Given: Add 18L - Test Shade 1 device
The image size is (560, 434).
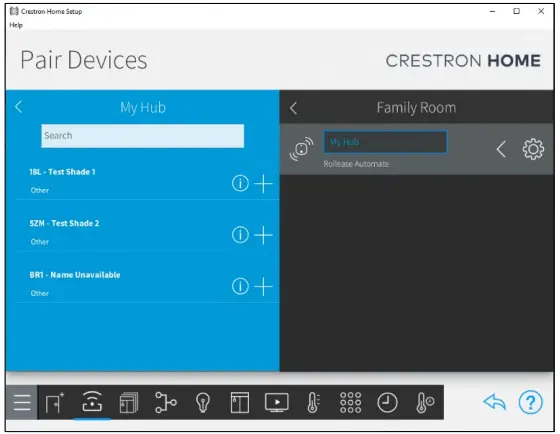Looking at the screenshot, I should (x=263, y=184).
